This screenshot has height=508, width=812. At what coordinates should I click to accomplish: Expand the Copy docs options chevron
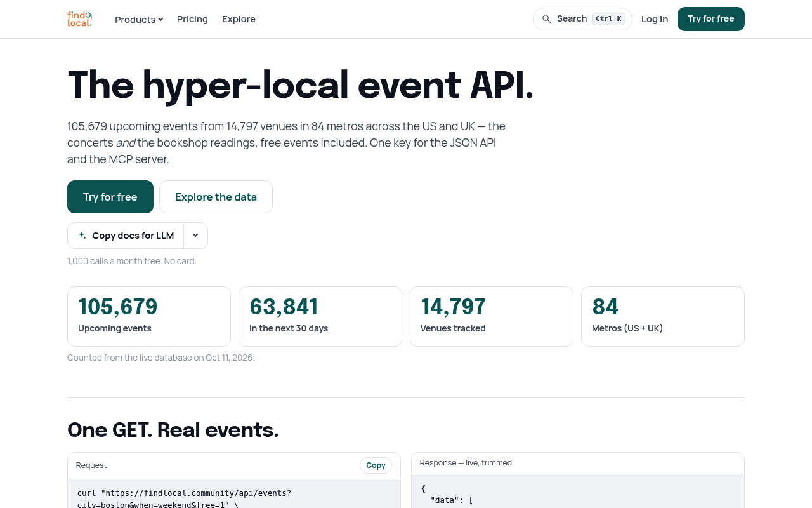tap(195, 236)
